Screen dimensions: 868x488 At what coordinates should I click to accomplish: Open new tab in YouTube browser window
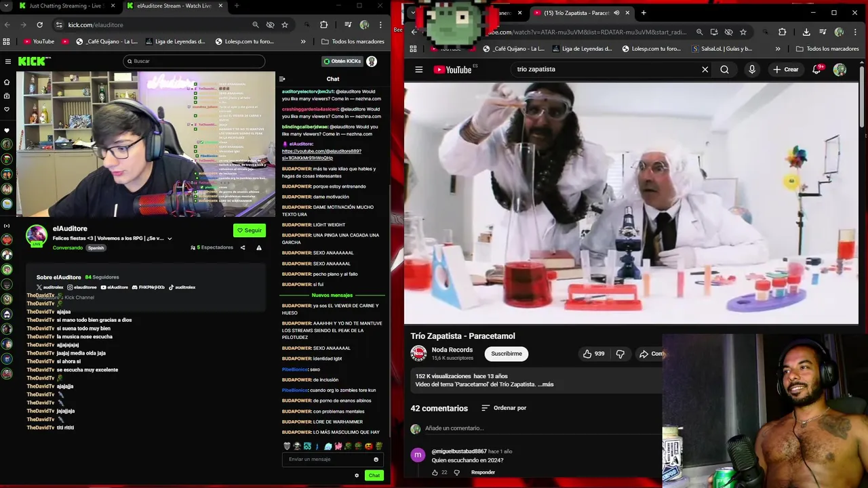pyautogui.click(x=644, y=13)
